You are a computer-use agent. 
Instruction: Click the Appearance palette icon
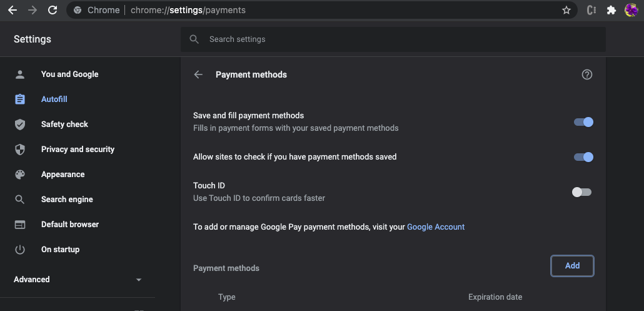click(20, 174)
